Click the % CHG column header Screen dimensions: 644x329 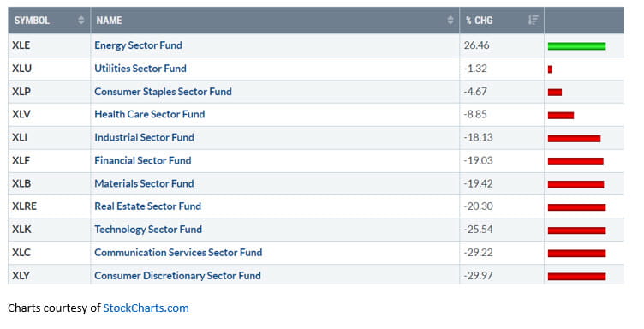502,20
